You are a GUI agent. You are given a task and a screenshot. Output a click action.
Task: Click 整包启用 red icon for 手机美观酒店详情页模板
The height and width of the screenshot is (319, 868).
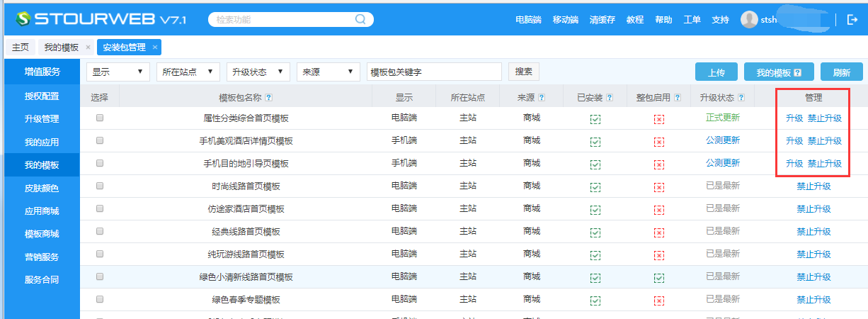[x=659, y=142]
